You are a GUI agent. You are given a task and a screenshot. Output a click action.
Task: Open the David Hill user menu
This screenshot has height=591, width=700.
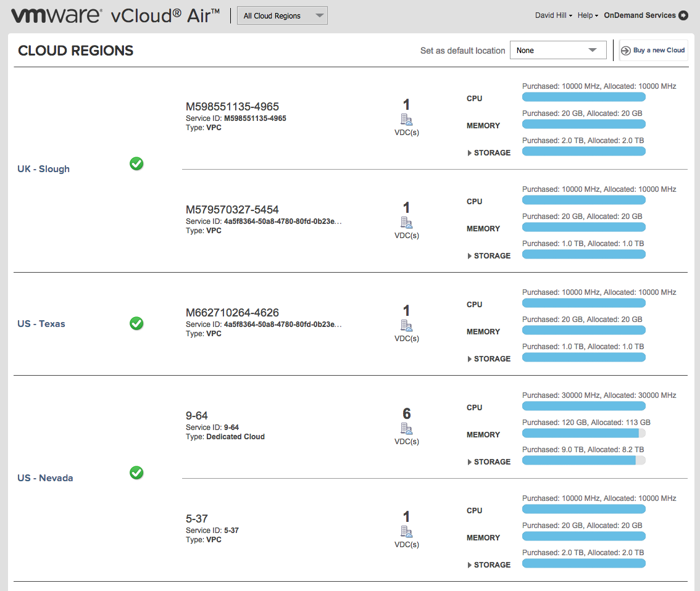tap(554, 15)
